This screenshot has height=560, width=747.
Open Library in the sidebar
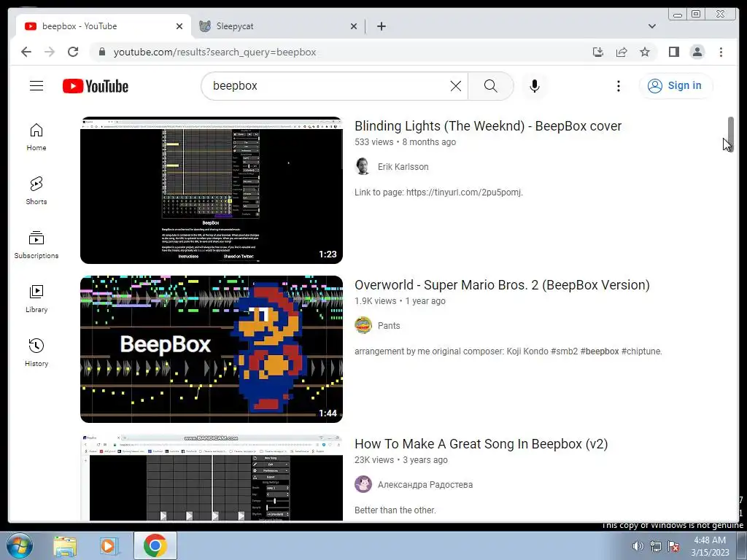[x=36, y=298]
